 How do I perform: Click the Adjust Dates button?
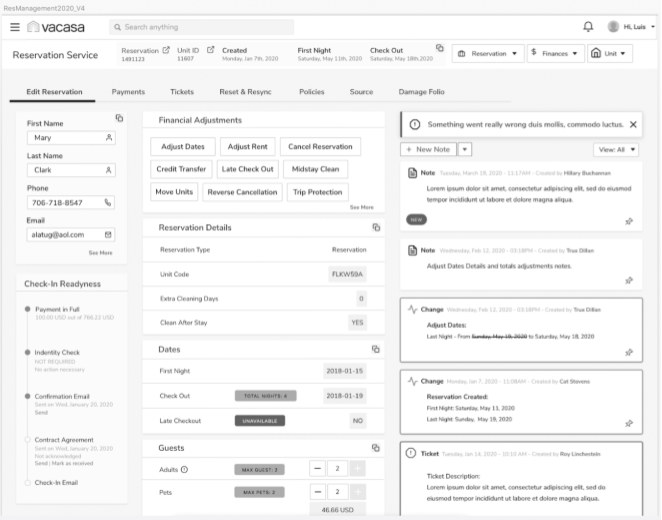pyautogui.click(x=183, y=146)
